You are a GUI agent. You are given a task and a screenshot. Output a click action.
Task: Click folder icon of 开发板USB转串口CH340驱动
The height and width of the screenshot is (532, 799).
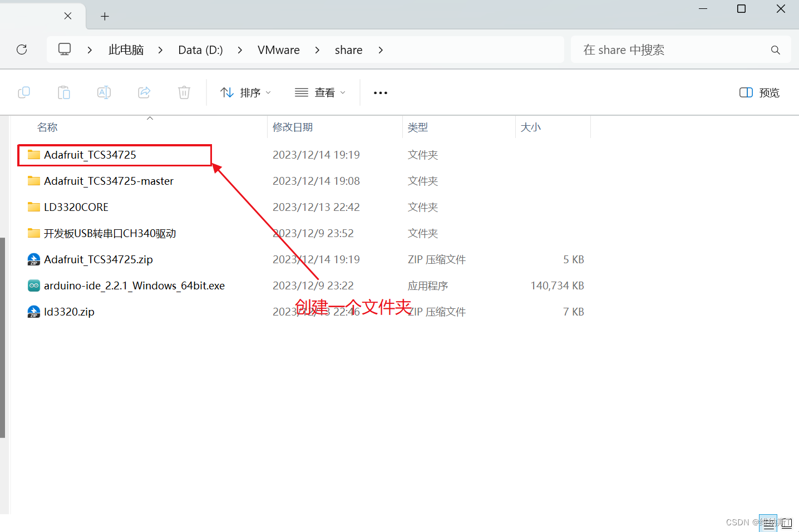click(34, 233)
